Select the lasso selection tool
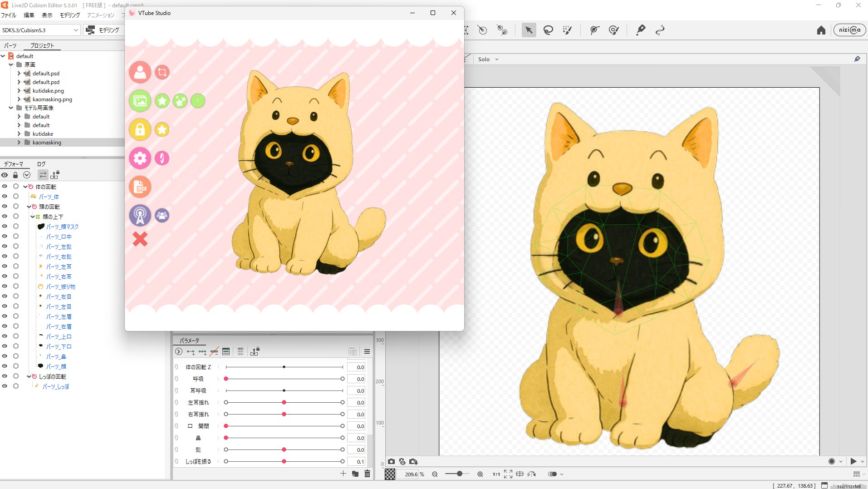Viewport: 868px width, 489px height. pos(548,30)
